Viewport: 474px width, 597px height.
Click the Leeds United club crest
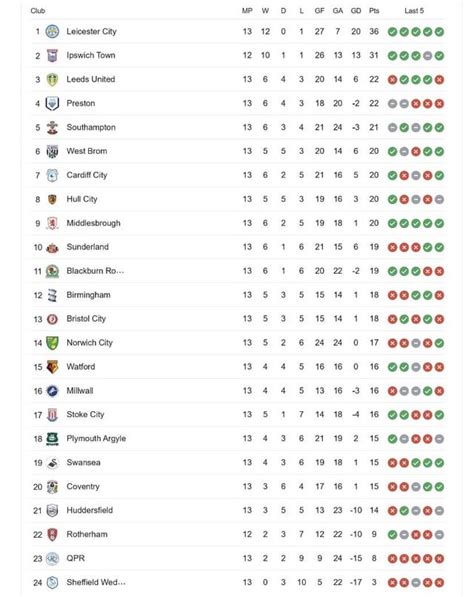point(52,80)
